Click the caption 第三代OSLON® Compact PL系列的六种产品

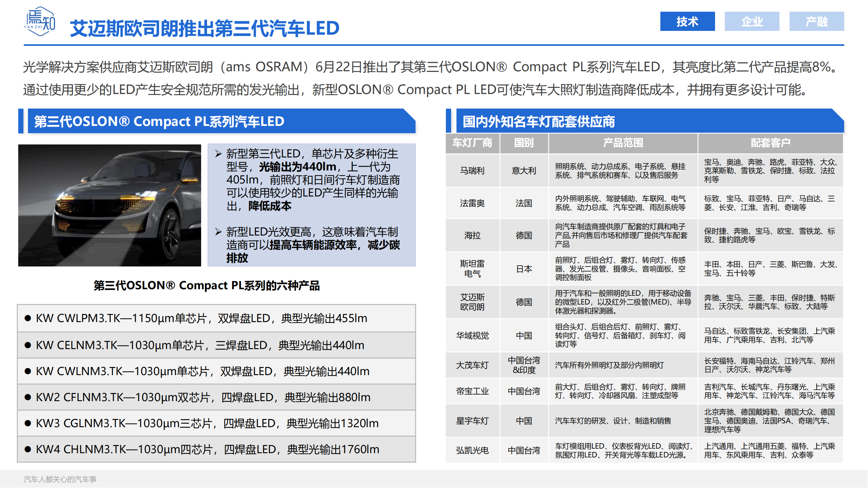click(x=207, y=286)
